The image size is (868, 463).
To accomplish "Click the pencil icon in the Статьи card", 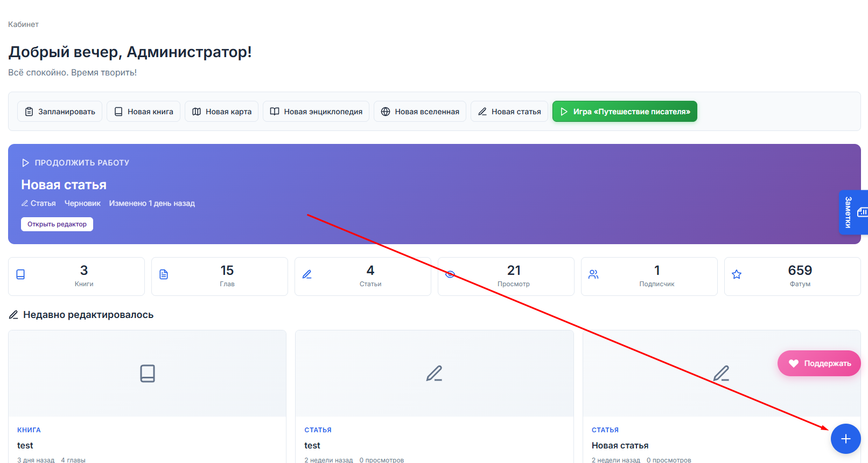I will pos(307,274).
